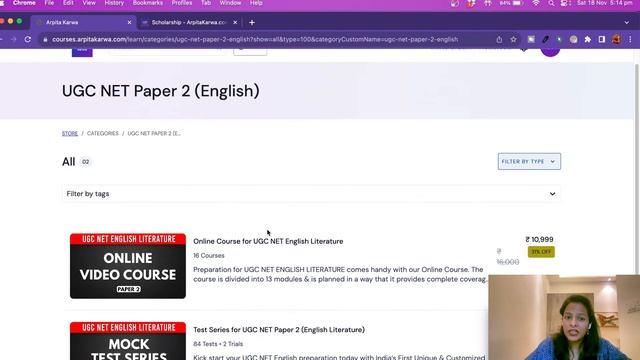The height and width of the screenshot is (360, 640).
Task: Open the History menu
Action: pos(114,3)
